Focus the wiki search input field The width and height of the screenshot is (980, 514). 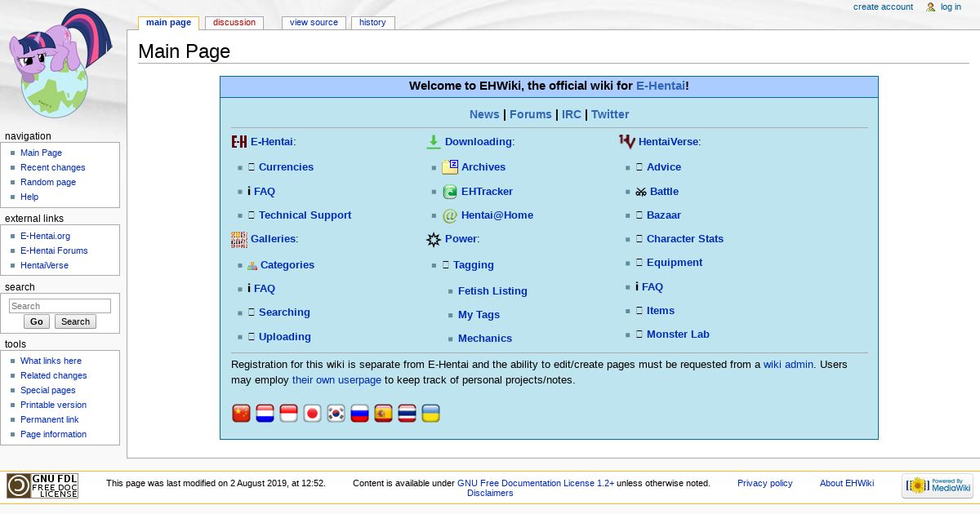(60, 306)
